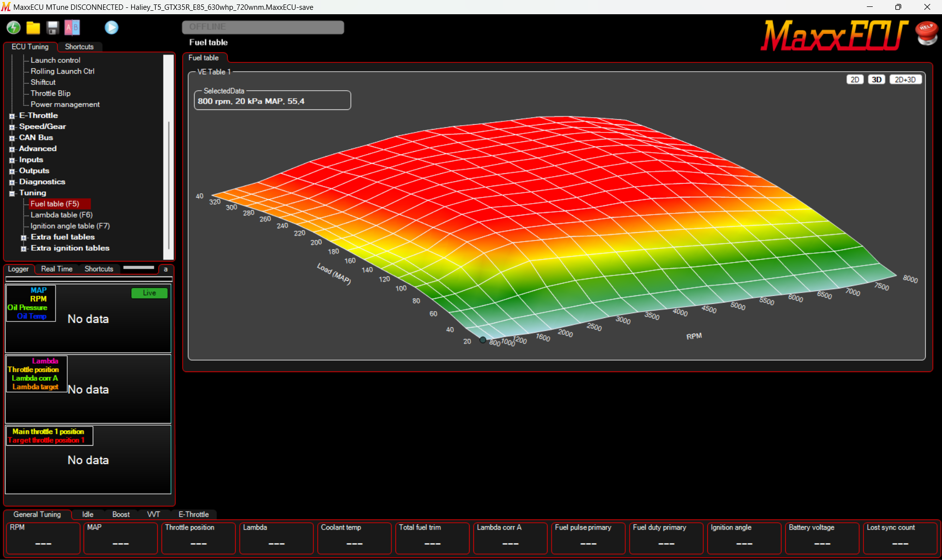Viewport: 942px width, 560px height.
Task: Select the 3D view button
Action: click(877, 80)
